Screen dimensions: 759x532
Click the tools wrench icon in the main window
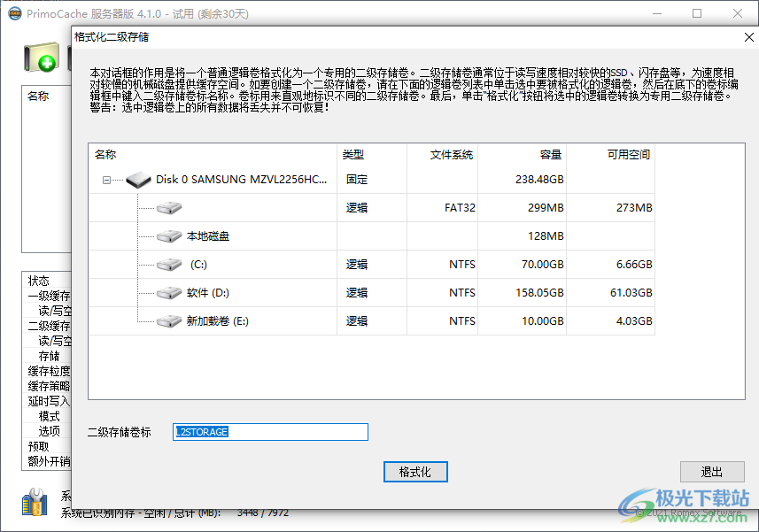click(35, 502)
